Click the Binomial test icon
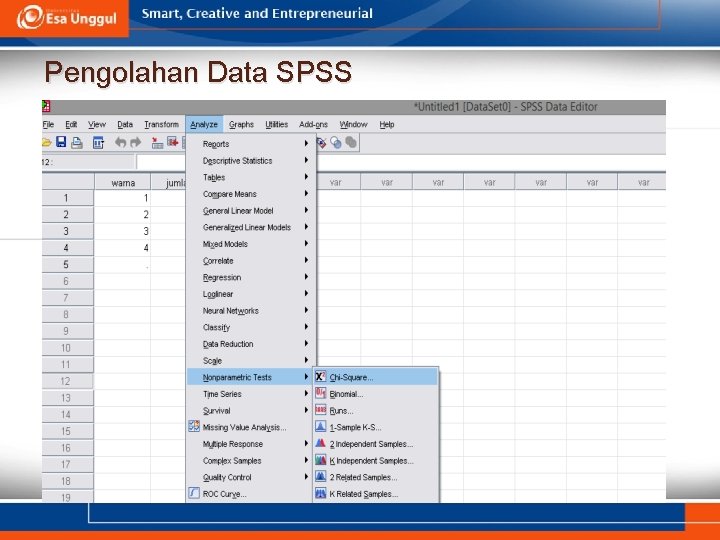The image size is (720, 540). (321, 394)
